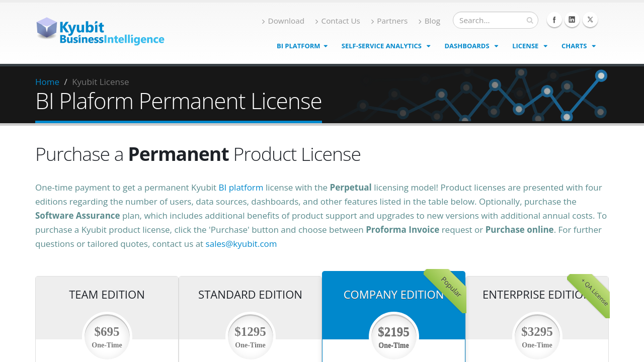
Task: Open the Contact Us link
Action: pyautogui.click(x=338, y=21)
